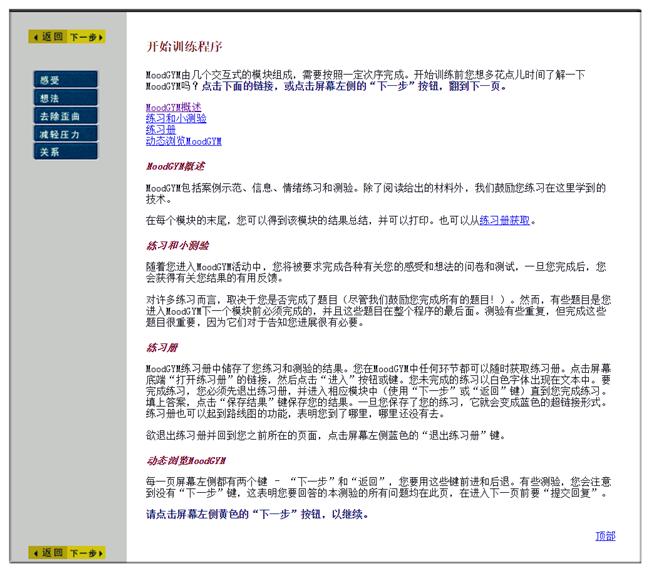This screenshot has width=650, height=572.
Task: Click the MoodGYM概述 section heading
Action: tap(175, 166)
